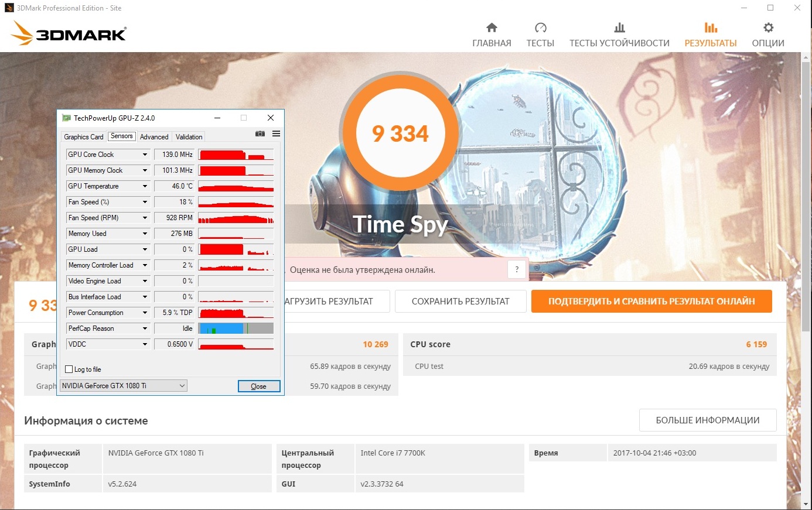Click VDDC value 0.6500 V

point(175,344)
